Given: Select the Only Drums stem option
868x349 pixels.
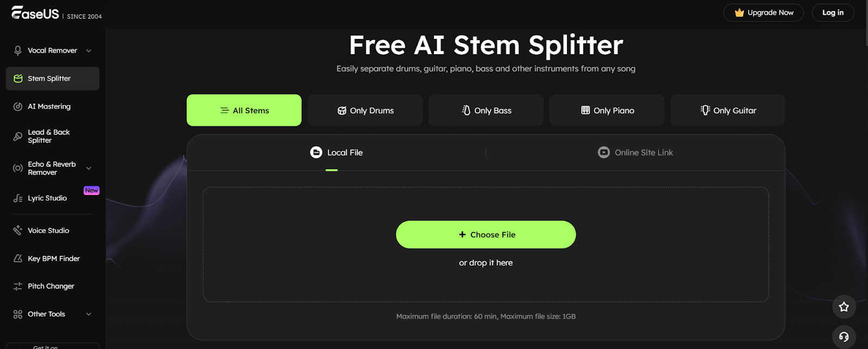Looking at the screenshot, I should pyautogui.click(x=365, y=111).
